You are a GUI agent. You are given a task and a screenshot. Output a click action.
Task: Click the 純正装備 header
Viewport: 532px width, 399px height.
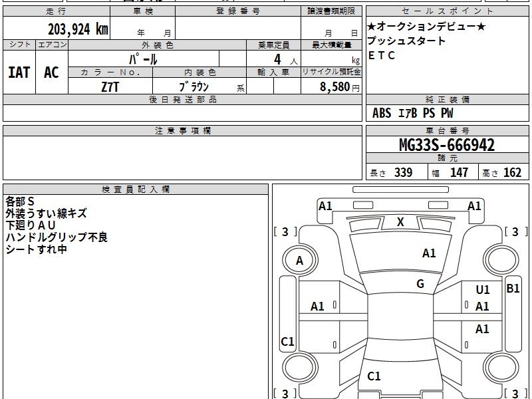[x=447, y=100]
